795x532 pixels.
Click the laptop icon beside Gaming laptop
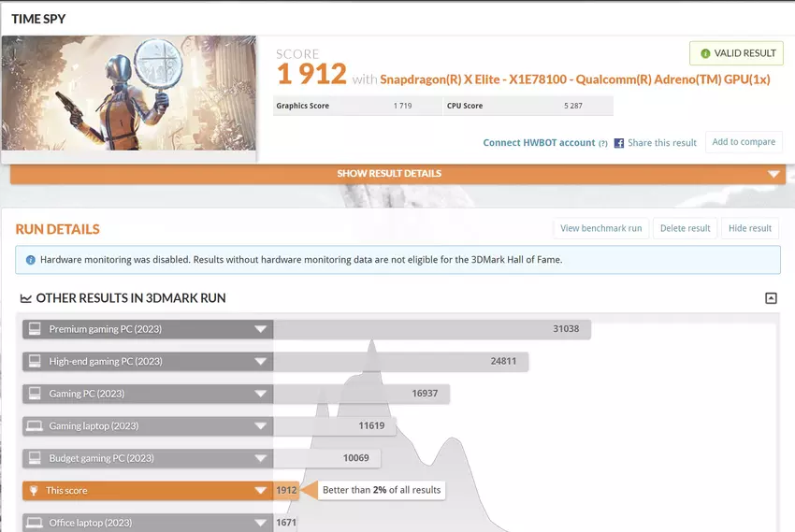point(35,425)
